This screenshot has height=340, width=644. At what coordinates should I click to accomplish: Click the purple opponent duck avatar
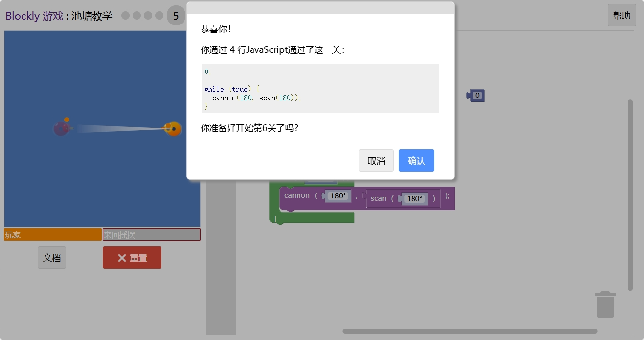tap(61, 129)
